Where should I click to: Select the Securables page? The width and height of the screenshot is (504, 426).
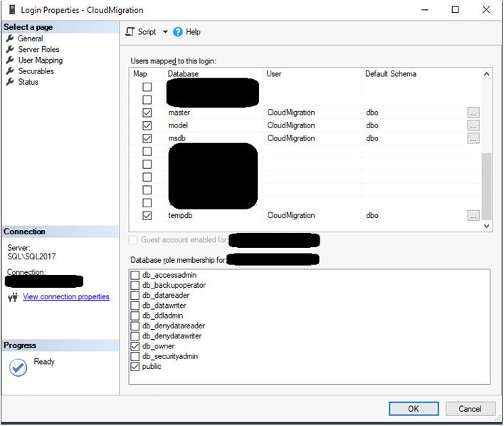point(36,71)
